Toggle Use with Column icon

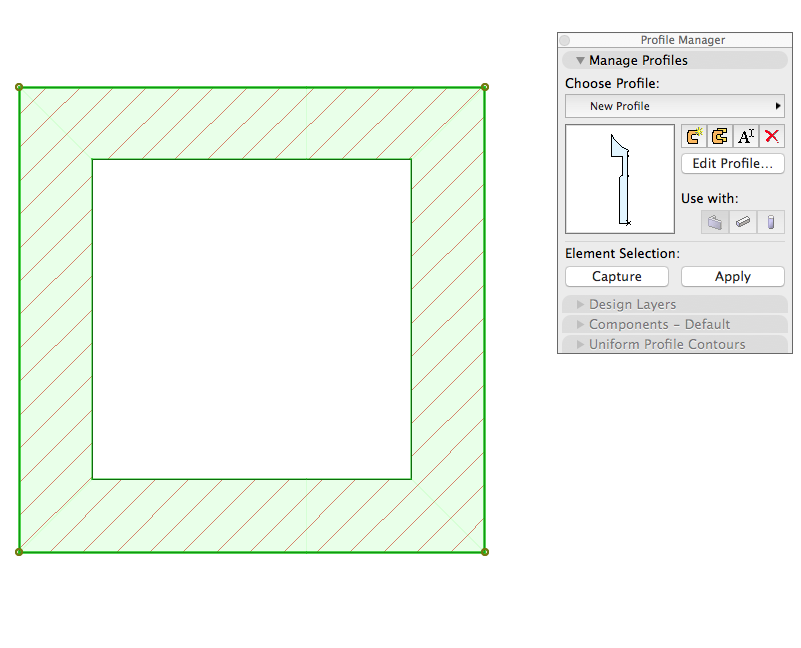(771, 222)
